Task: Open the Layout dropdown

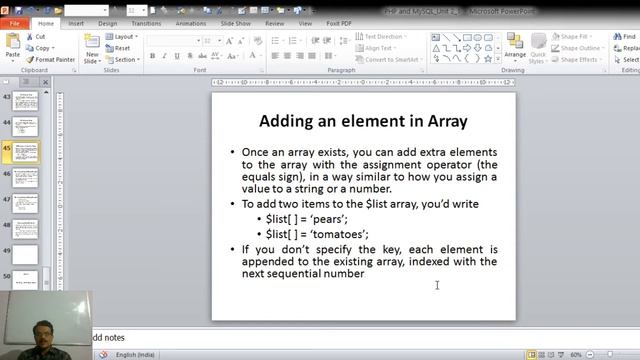Action: [x=122, y=37]
